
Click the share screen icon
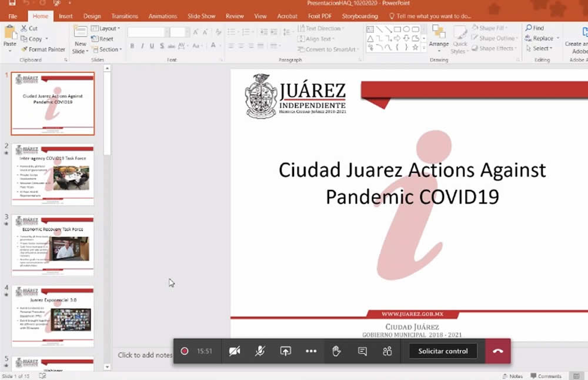[285, 351]
